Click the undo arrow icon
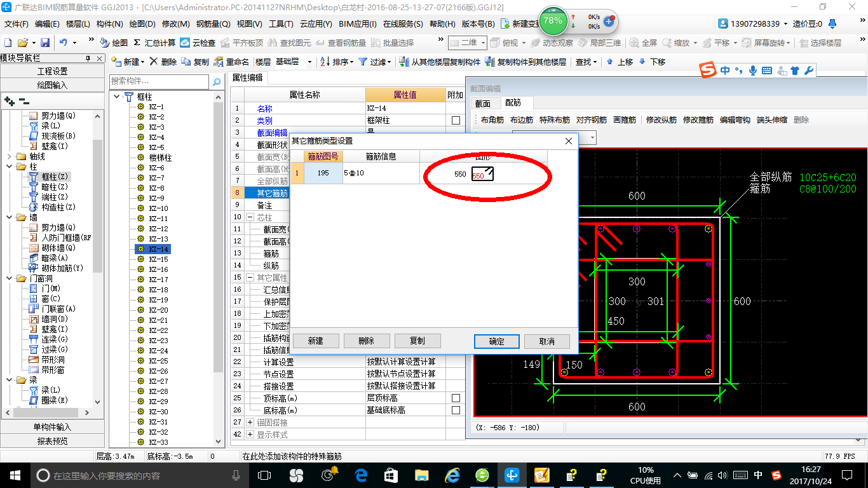868x488 pixels. pos(64,43)
